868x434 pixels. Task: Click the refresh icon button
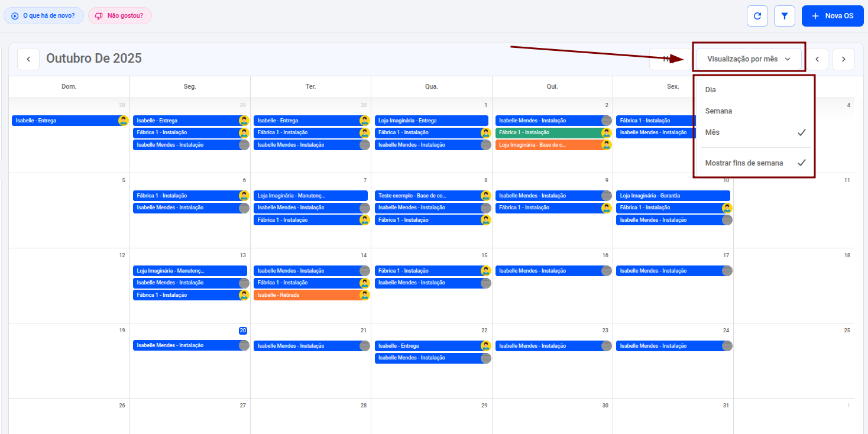click(x=757, y=16)
